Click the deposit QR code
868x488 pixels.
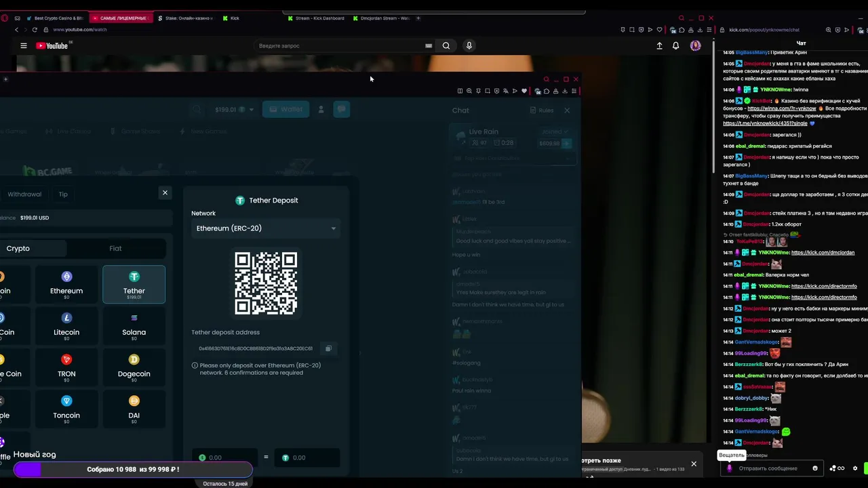point(266,283)
